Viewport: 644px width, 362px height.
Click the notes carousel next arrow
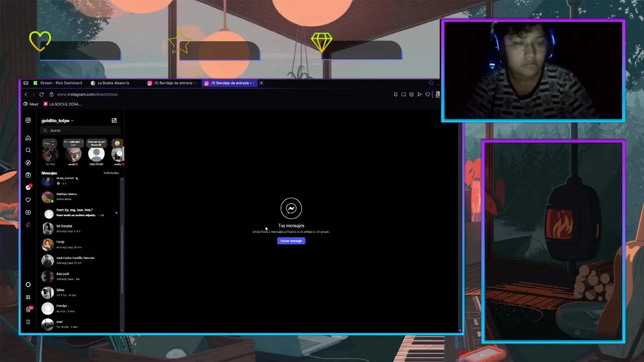(119, 153)
